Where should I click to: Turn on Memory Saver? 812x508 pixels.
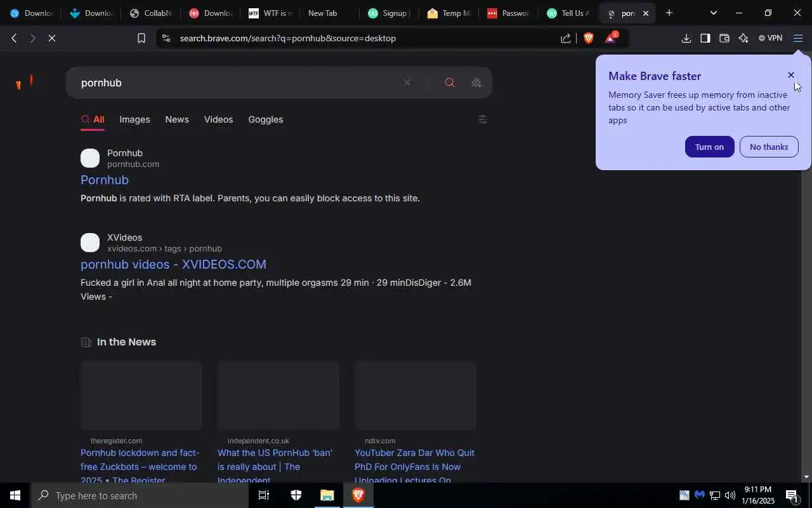pos(709,147)
